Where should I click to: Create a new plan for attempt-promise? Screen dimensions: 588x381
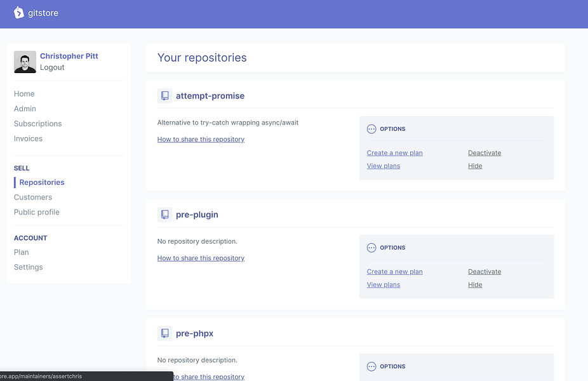(x=394, y=153)
